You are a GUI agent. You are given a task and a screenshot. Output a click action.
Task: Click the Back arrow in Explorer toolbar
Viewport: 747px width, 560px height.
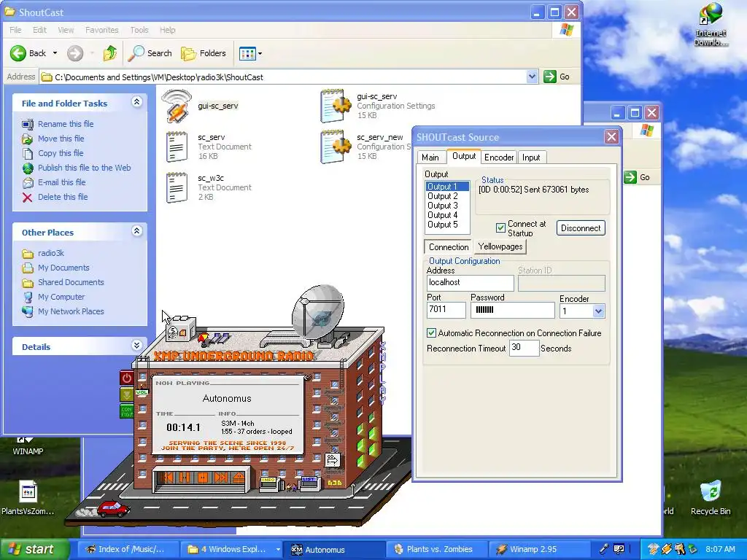18,53
